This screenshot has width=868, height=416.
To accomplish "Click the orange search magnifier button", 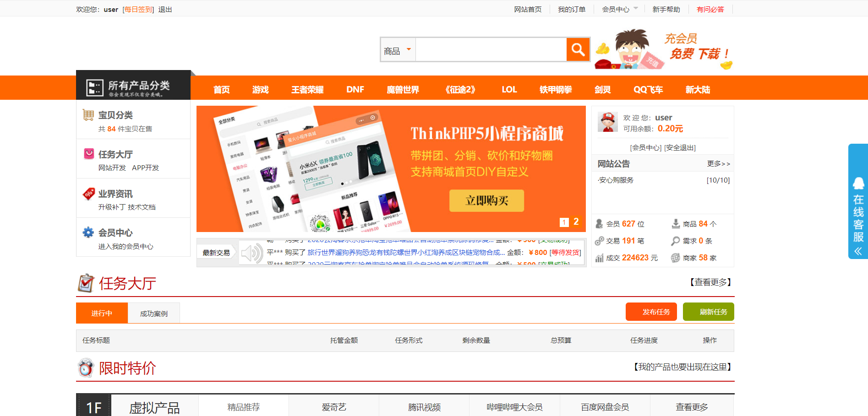I will click(x=578, y=49).
